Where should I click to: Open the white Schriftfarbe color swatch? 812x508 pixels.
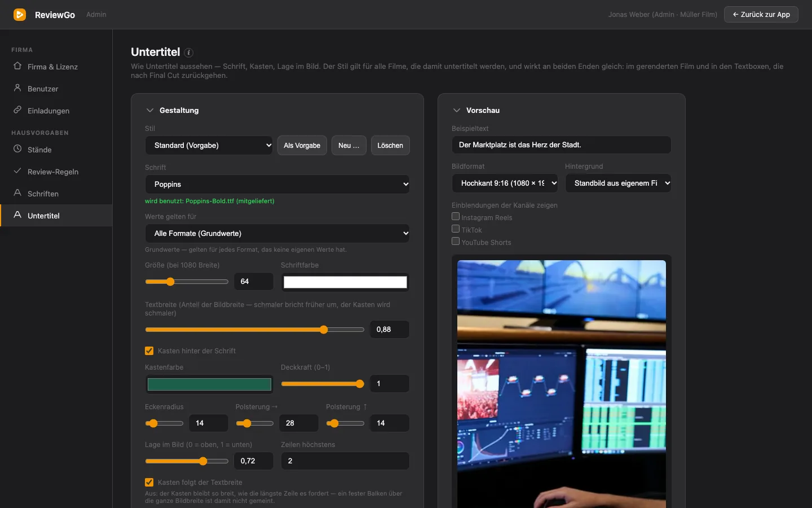click(345, 282)
